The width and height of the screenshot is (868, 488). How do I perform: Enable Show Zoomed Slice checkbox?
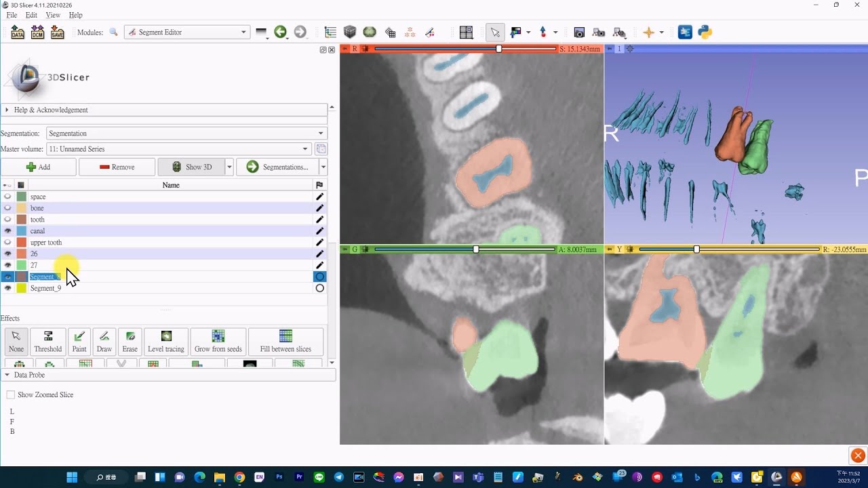[x=11, y=394]
